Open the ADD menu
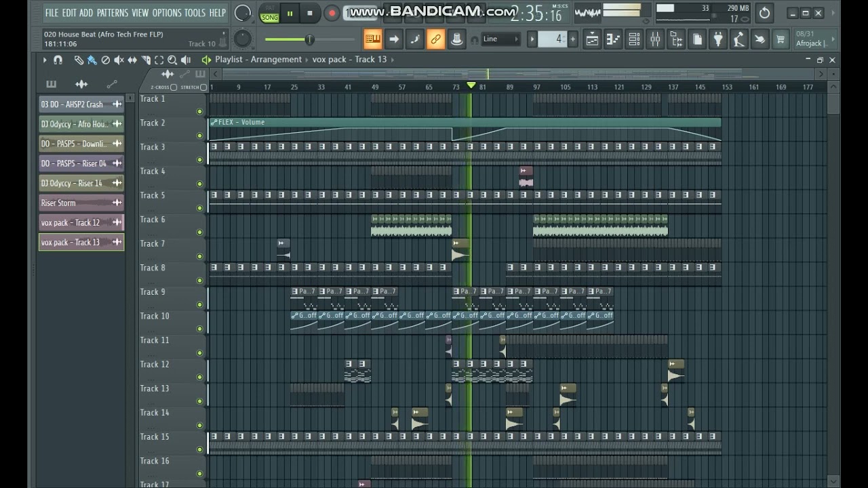This screenshot has width=868, height=488. coord(86,13)
